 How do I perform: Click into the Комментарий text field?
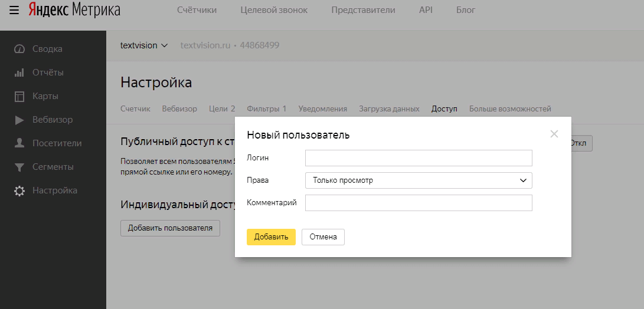click(x=419, y=203)
